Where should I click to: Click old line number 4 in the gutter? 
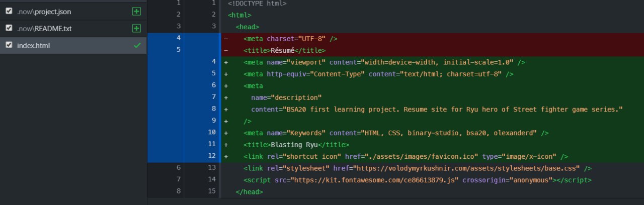coord(178,38)
